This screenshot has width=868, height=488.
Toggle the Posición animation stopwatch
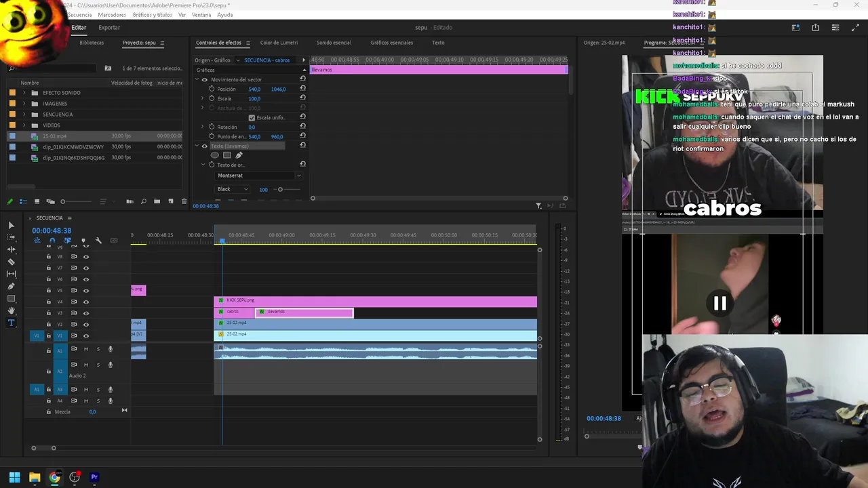(x=212, y=89)
